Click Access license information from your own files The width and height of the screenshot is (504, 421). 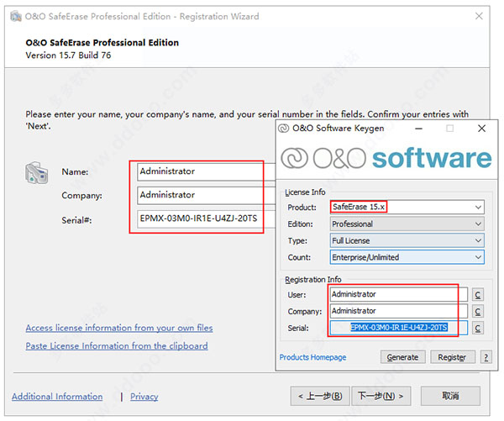119,328
